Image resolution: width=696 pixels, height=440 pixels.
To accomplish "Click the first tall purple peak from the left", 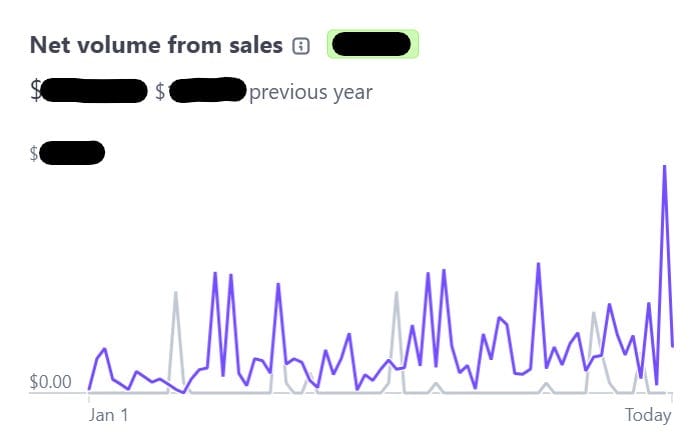I will coord(215,273).
